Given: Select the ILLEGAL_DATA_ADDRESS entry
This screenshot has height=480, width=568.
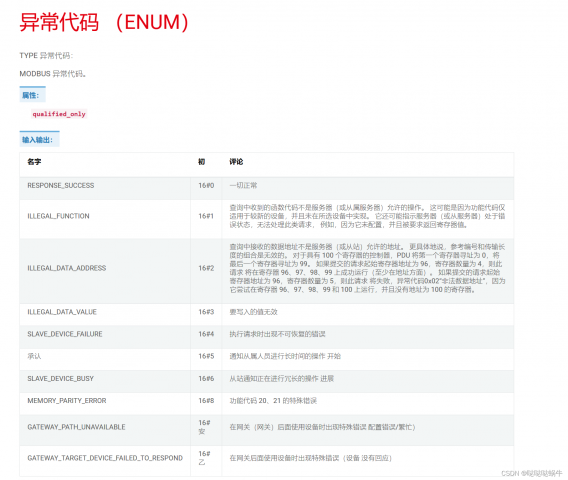Looking at the screenshot, I should [x=67, y=268].
